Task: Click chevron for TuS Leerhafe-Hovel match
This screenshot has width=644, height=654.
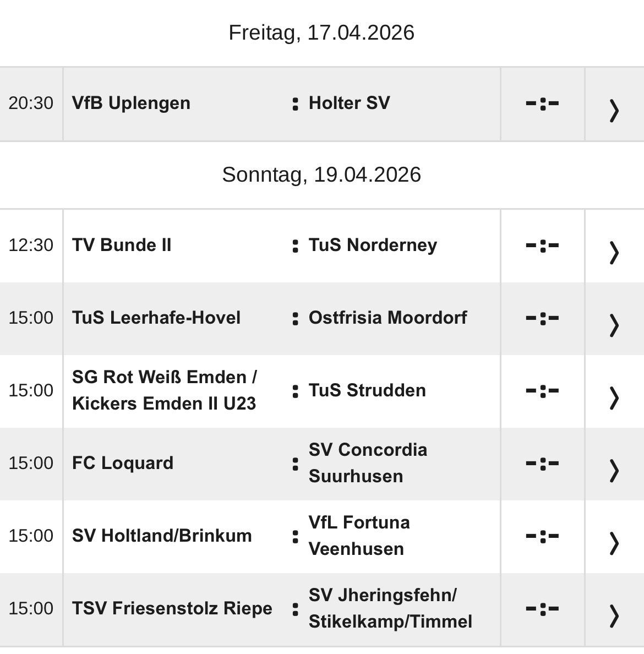Action: coord(614,325)
